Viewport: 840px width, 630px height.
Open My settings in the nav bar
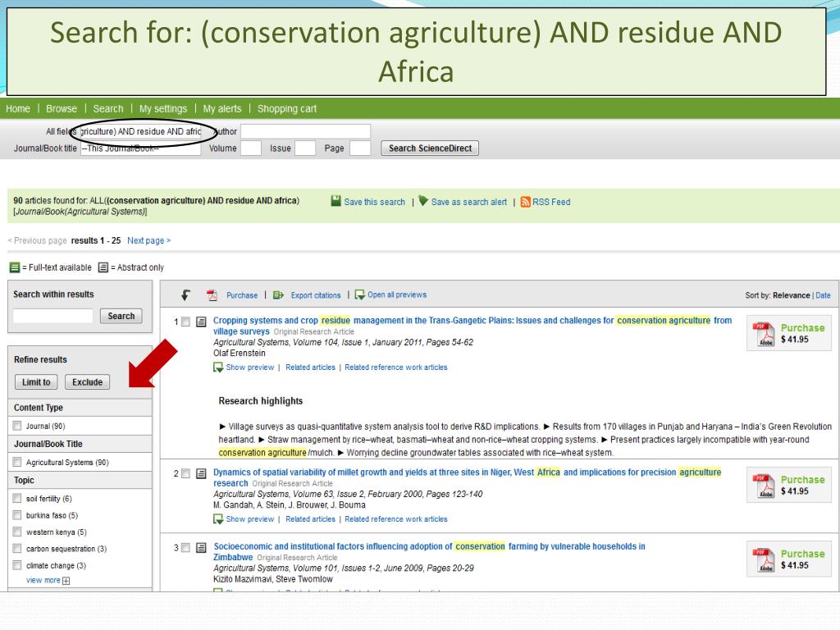163,109
